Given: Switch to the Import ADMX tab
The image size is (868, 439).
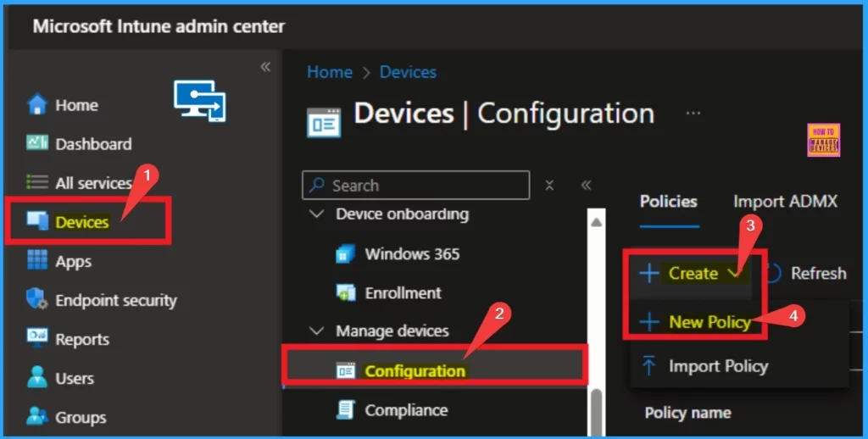Looking at the screenshot, I should (x=785, y=202).
